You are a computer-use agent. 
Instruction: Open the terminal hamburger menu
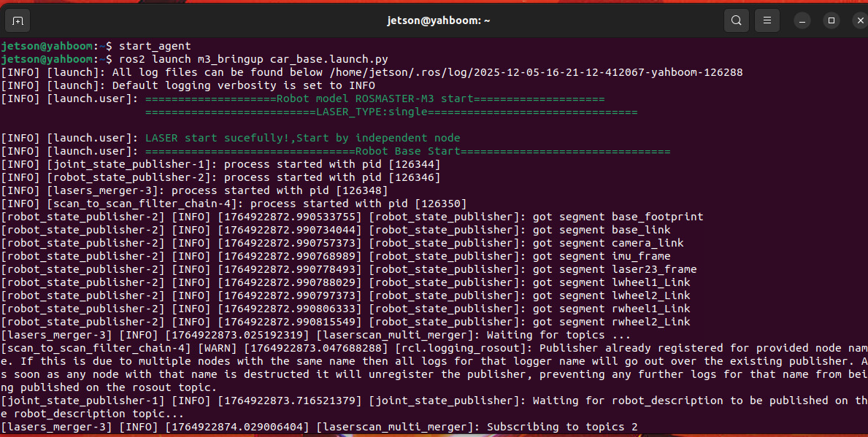(x=767, y=20)
